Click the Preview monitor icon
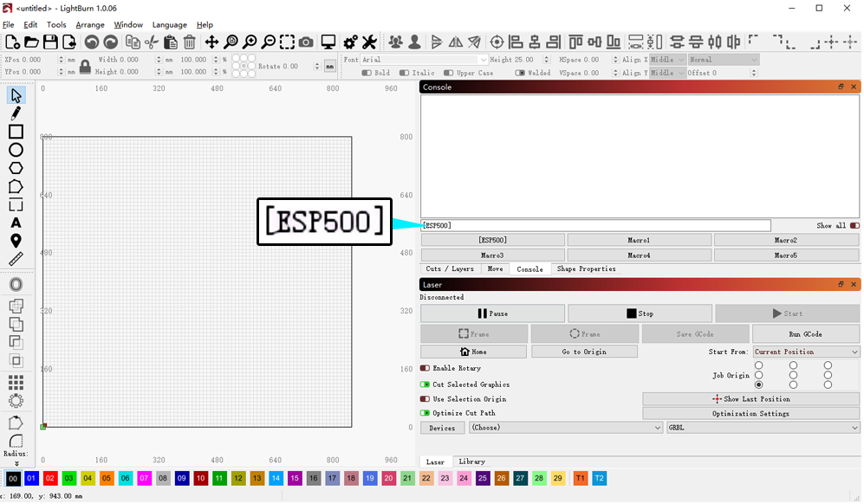 click(328, 42)
